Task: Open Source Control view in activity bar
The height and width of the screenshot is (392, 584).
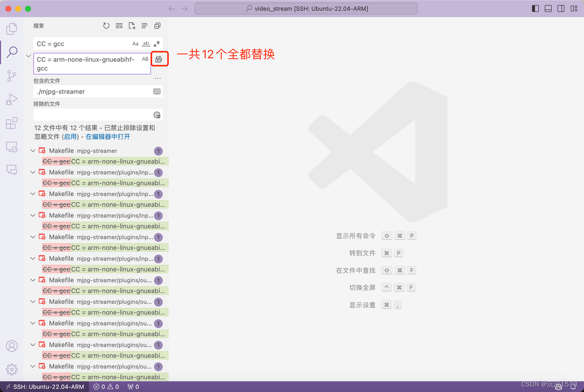Action: point(12,76)
